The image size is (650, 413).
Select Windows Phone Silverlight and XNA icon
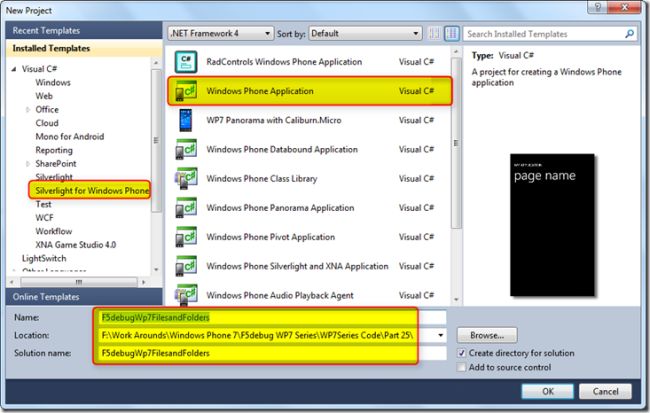click(186, 266)
